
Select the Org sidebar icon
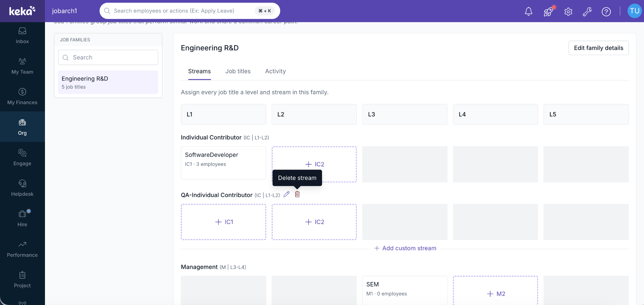tap(22, 127)
